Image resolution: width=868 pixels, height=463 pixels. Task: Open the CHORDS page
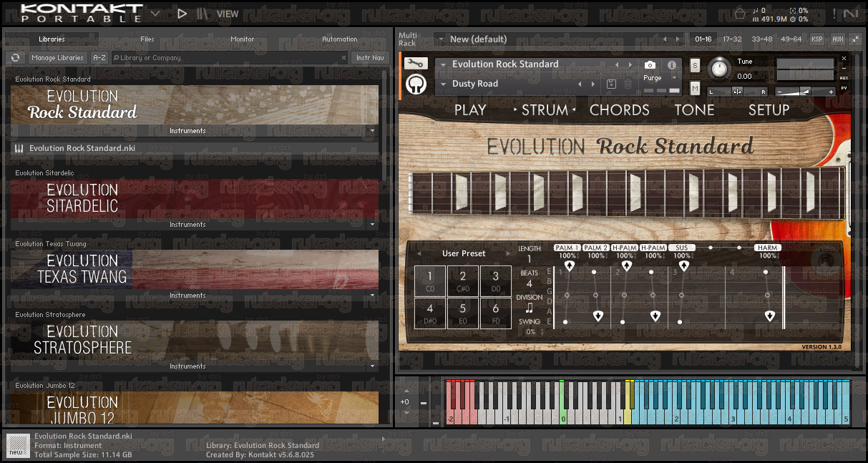(x=620, y=110)
